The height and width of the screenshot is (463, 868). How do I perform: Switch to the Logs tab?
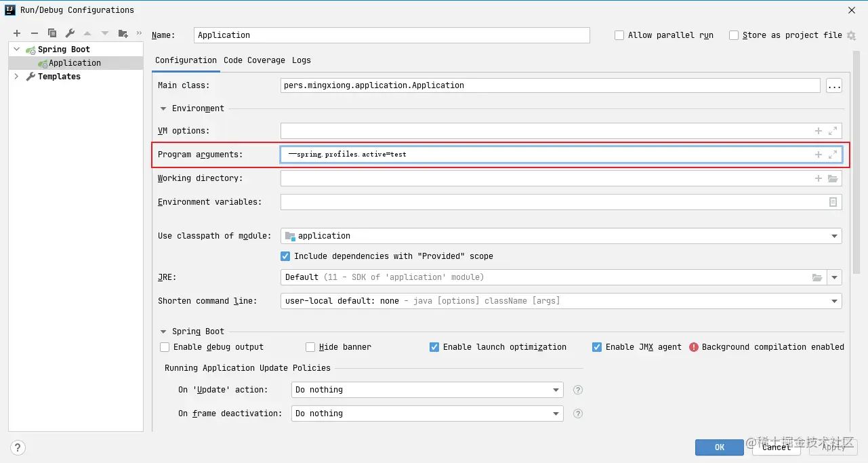pos(302,60)
